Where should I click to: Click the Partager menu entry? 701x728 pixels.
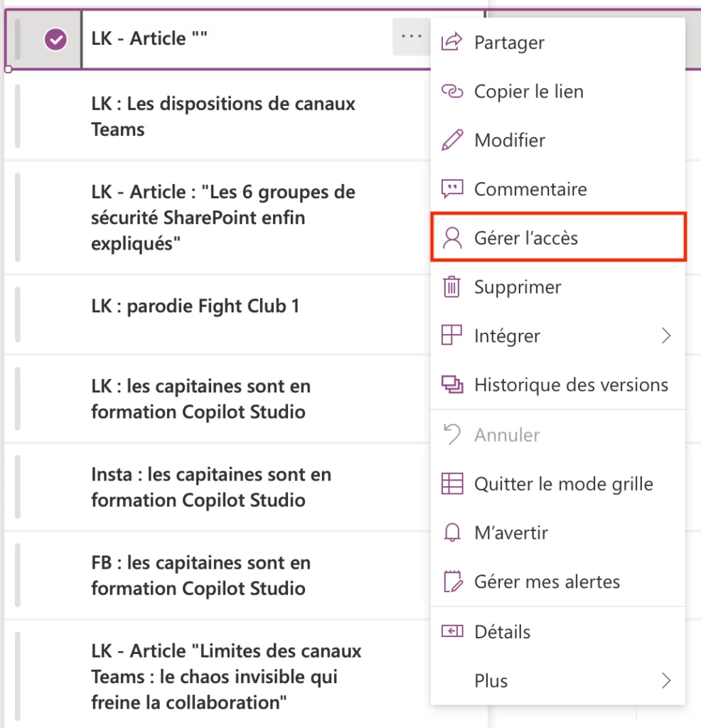[510, 42]
